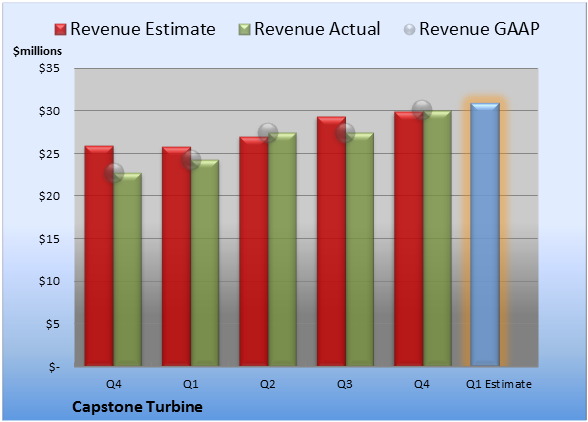Screen dimensions: 588x422
Task: Click the 'Q1' x-axis label
Action: 190,384
